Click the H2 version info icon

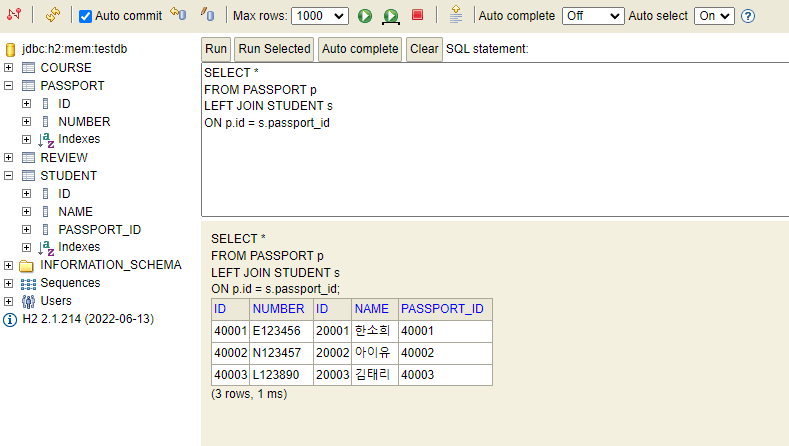(x=10, y=320)
